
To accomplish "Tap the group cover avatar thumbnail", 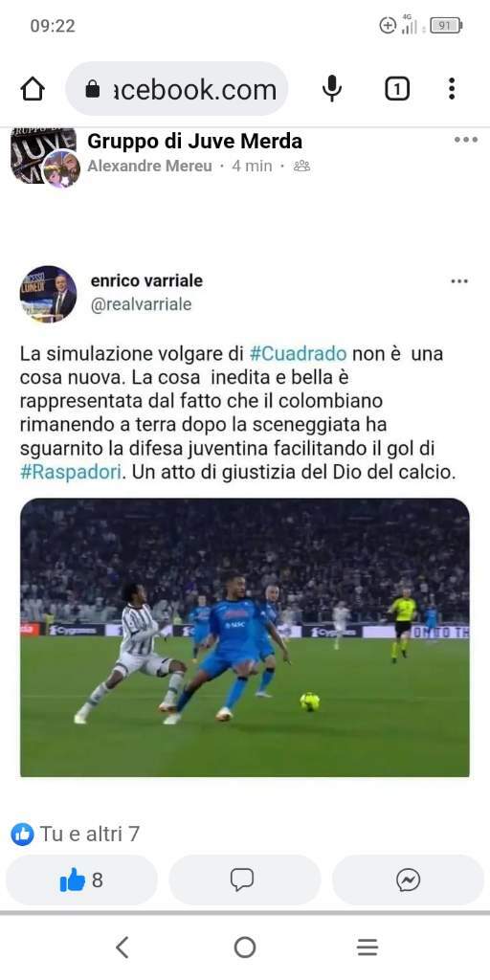I will click(45, 156).
